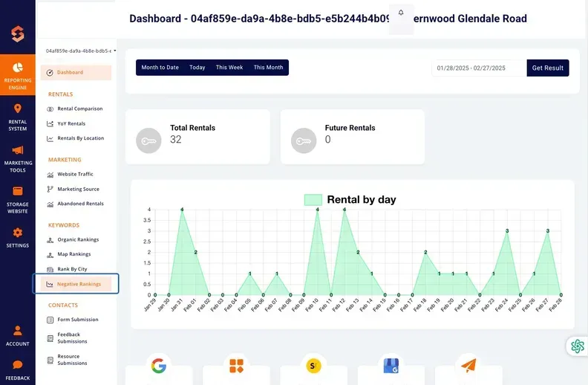Click the KEYWORDS section heading
588x385 pixels.
[x=64, y=225]
